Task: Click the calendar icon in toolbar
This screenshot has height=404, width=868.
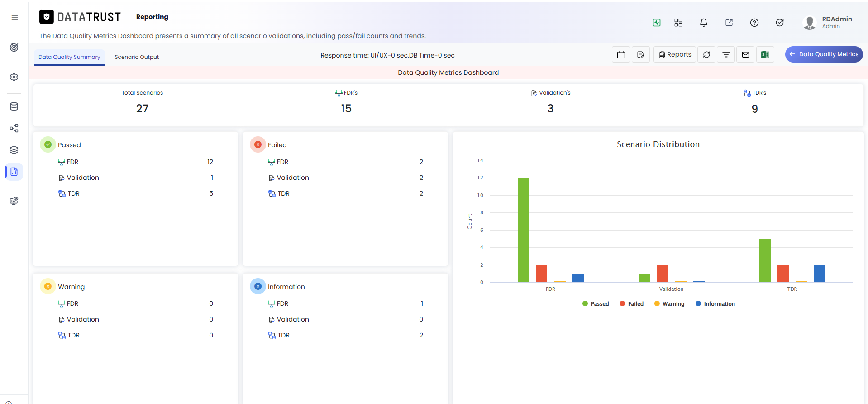Action: [x=621, y=55]
